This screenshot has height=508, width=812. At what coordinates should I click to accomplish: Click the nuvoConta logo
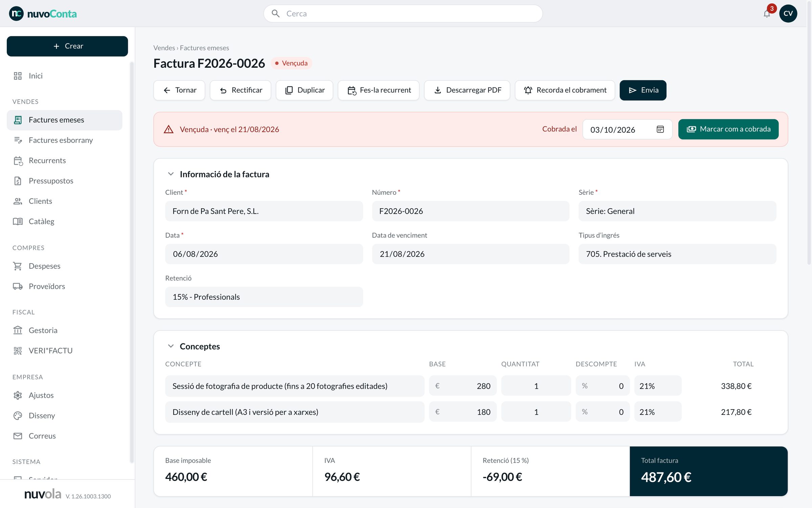click(x=43, y=14)
